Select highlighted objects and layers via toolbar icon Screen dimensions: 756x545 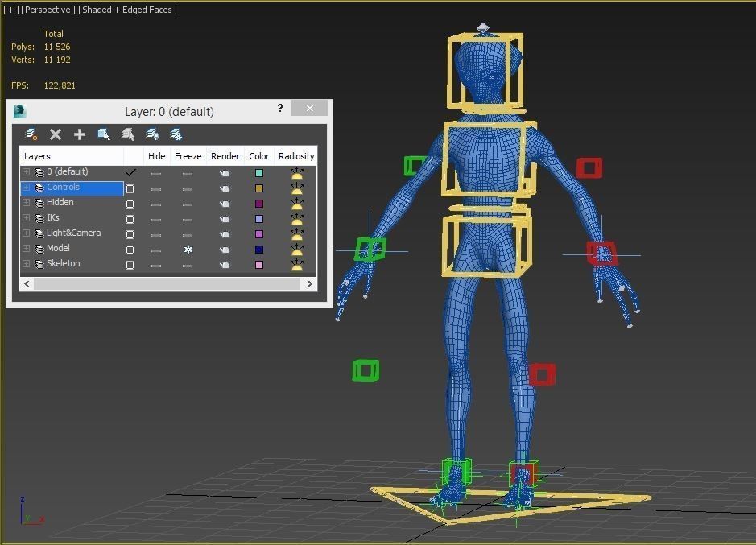point(104,134)
